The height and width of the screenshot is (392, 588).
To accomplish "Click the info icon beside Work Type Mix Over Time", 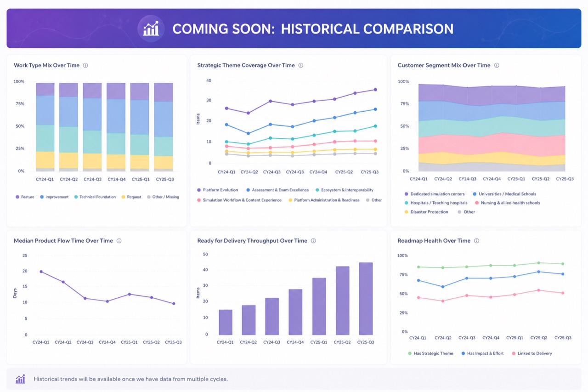I will click(85, 65).
